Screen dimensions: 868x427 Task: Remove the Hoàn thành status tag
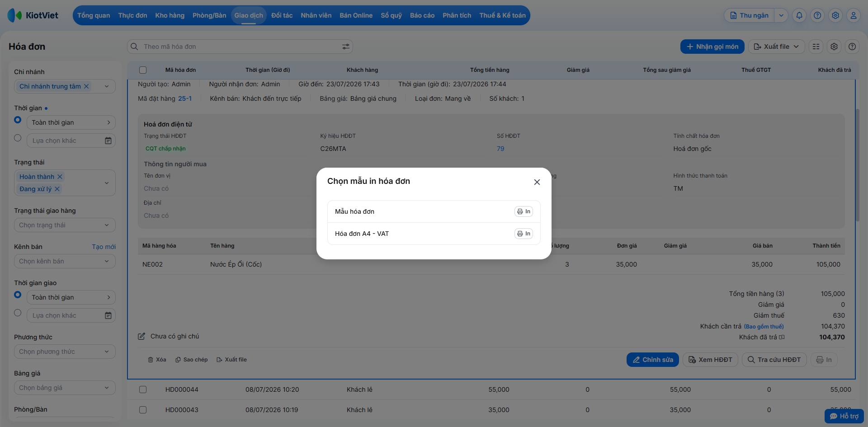[x=60, y=177]
